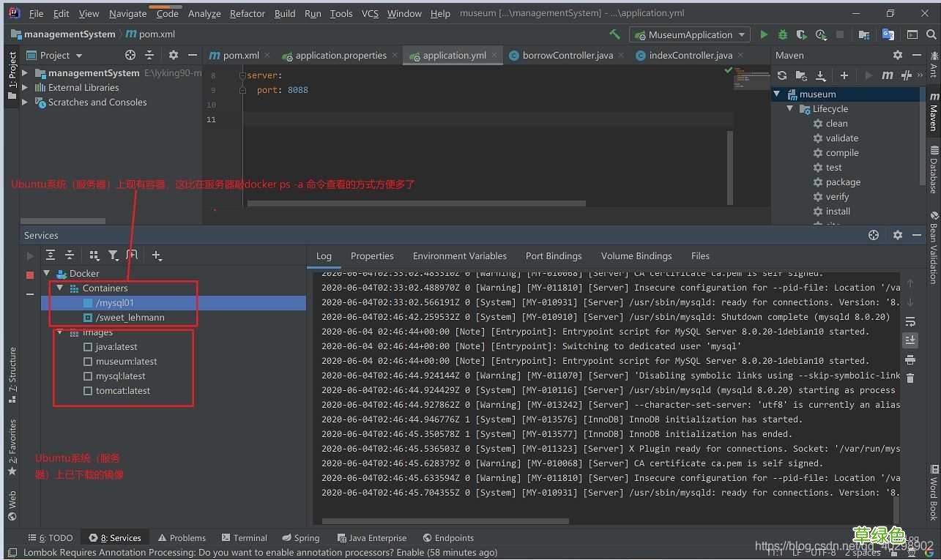The image size is (941, 560).
Task: Expand the External Libraries node
Action: (25, 88)
